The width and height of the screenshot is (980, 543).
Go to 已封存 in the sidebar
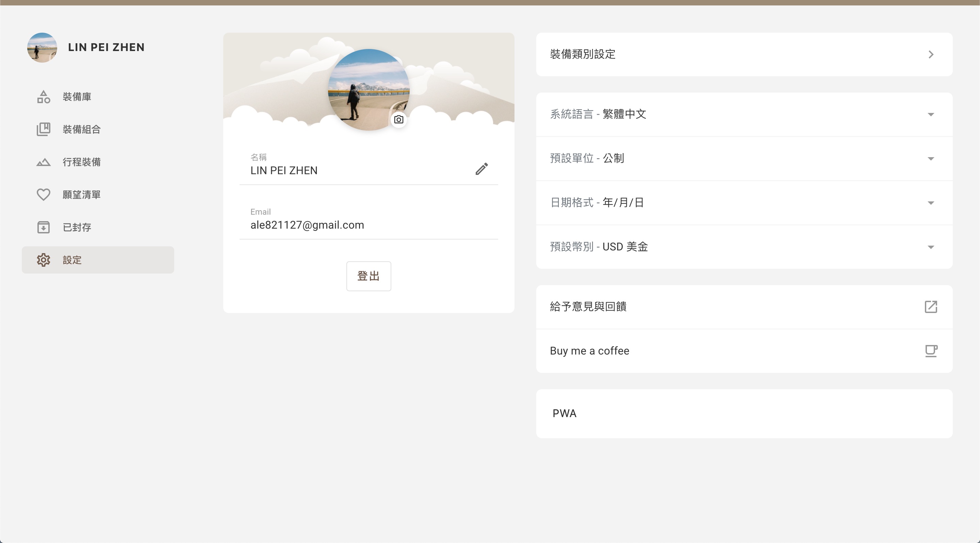[98, 227]
